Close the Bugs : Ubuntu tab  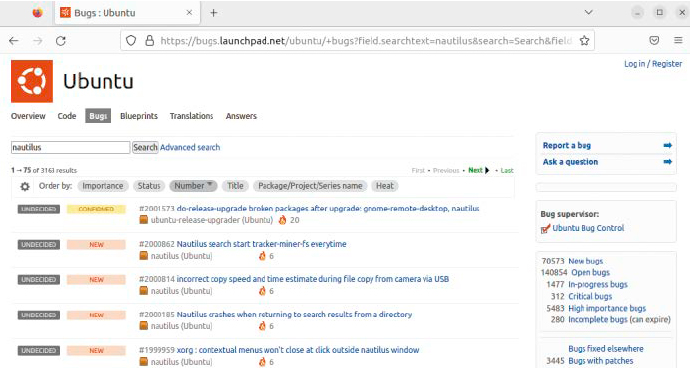[x=189, y=13]
